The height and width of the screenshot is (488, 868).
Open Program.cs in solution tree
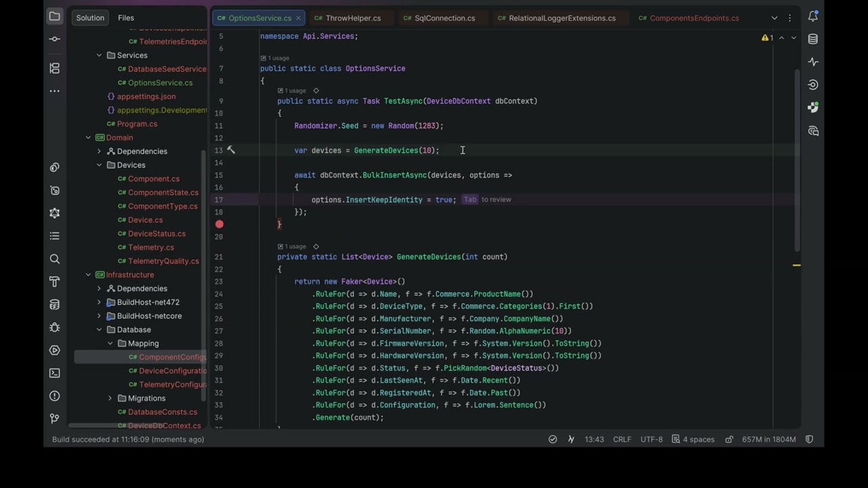click(x=137, y=124)
